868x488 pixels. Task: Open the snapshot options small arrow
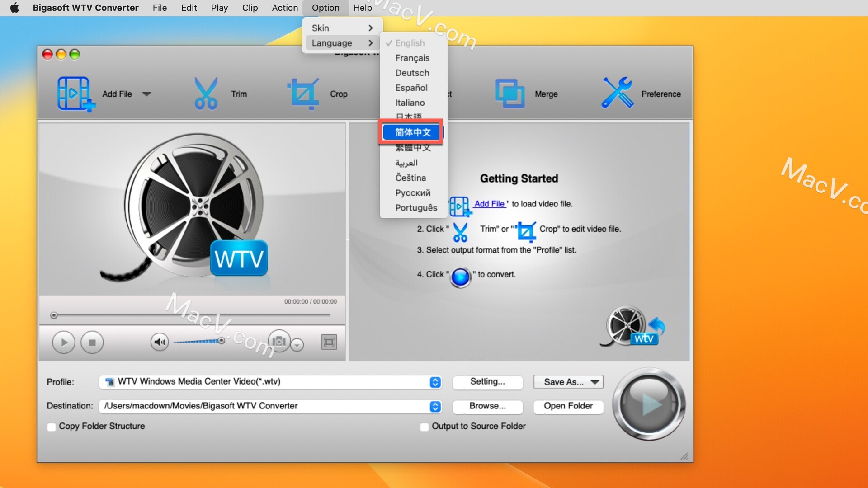coord(297,345)
